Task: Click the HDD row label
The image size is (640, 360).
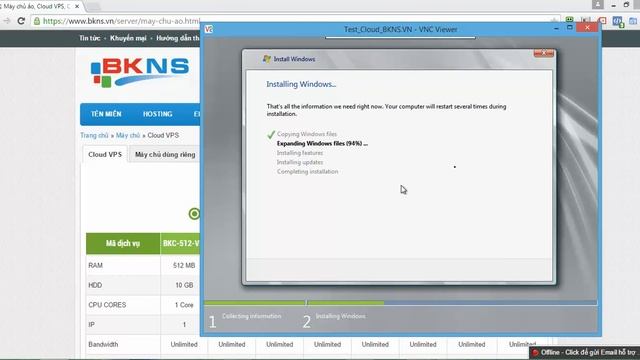Action: tap(95, 285)
